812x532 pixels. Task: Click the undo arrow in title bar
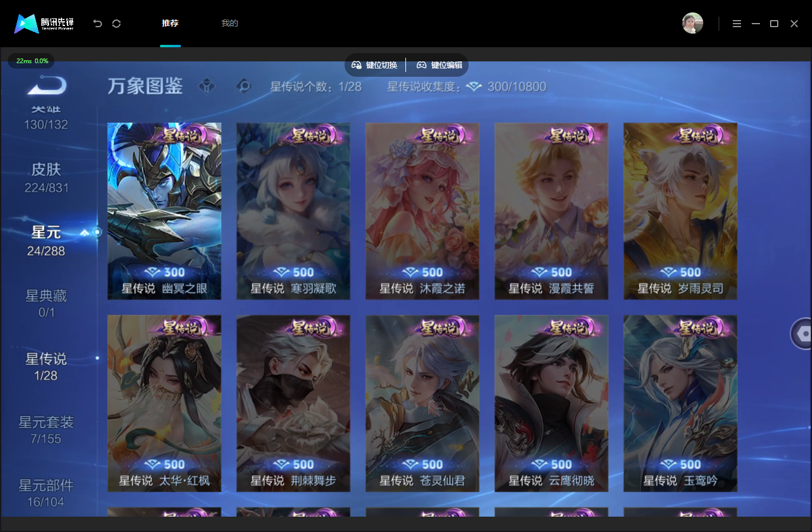pos(98,24)
